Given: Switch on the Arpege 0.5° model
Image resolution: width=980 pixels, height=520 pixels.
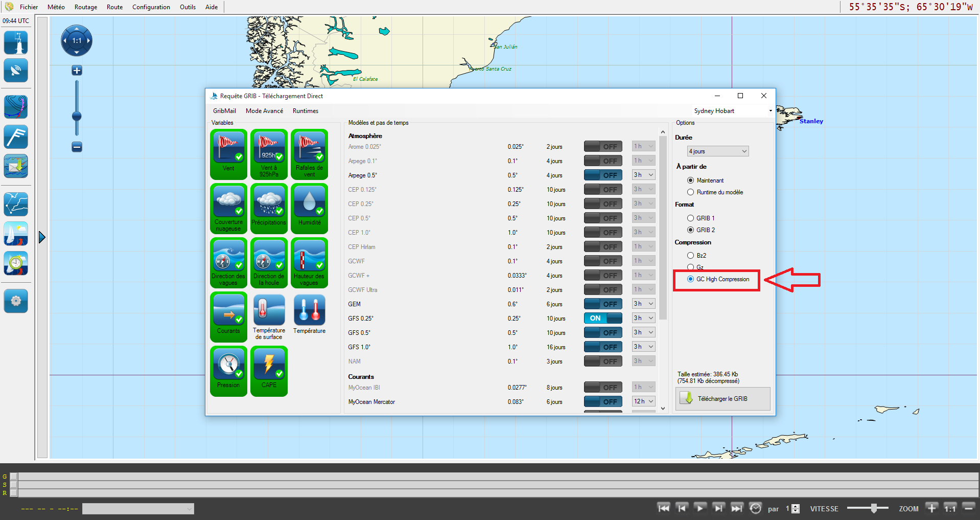Looking at the screenshot, I should (x=603, y=175).
